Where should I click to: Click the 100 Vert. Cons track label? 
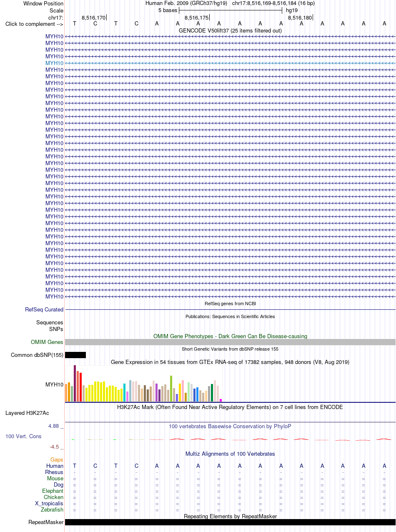[x=23, y=436]
